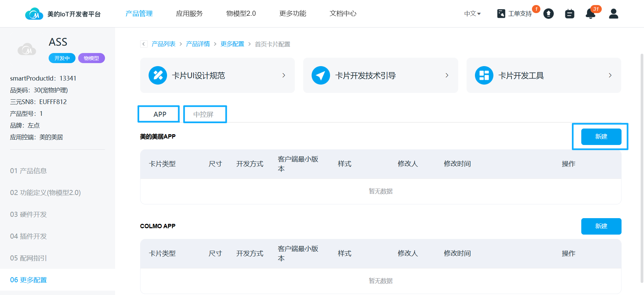The height and width of the screenshot is (295, 644).
Task: Click 新建 for COLMO APP
Action: click(601, 226)
